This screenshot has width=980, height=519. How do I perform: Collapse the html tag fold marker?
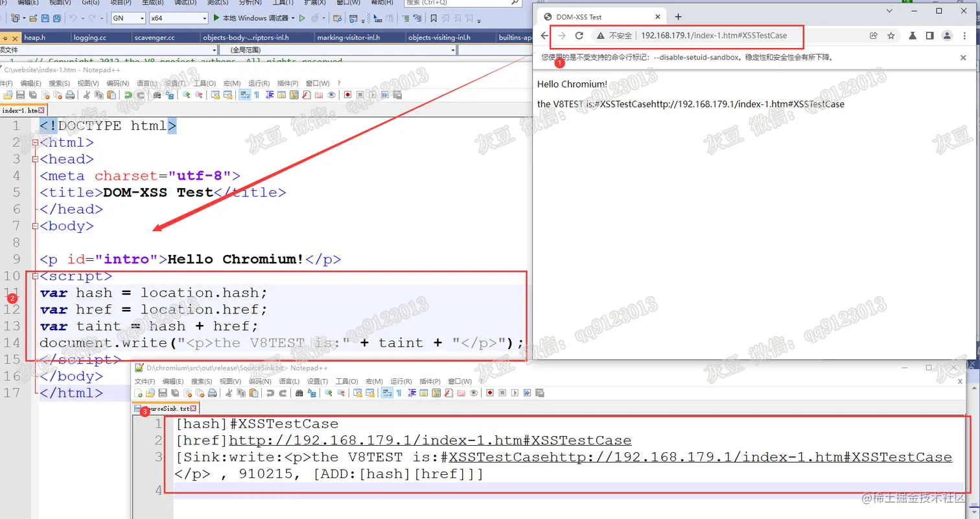click(34, 142)
